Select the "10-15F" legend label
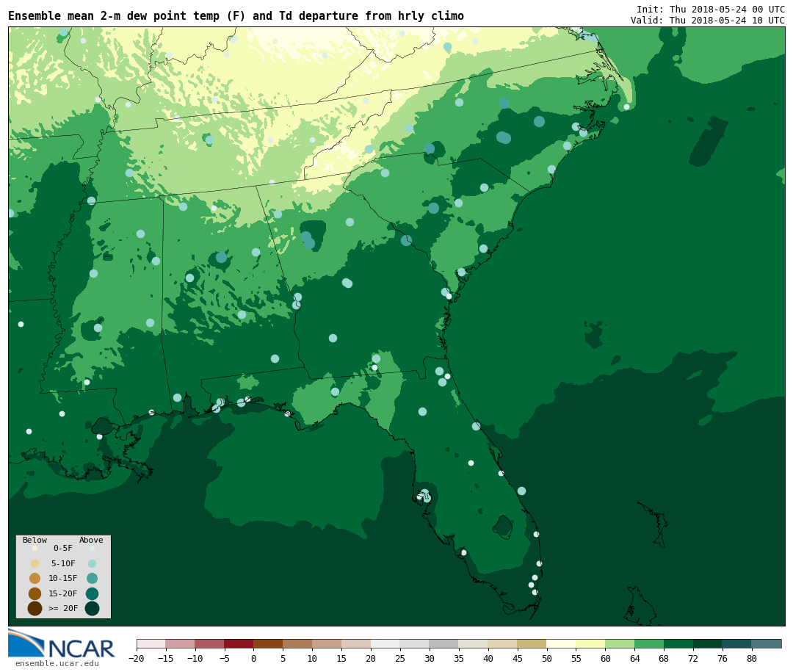 click(63, 579)
